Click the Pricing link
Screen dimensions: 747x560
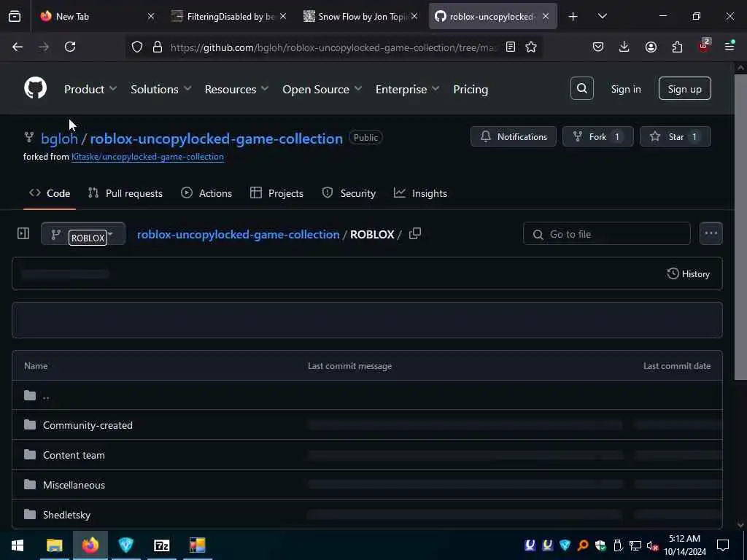(471, 89)
